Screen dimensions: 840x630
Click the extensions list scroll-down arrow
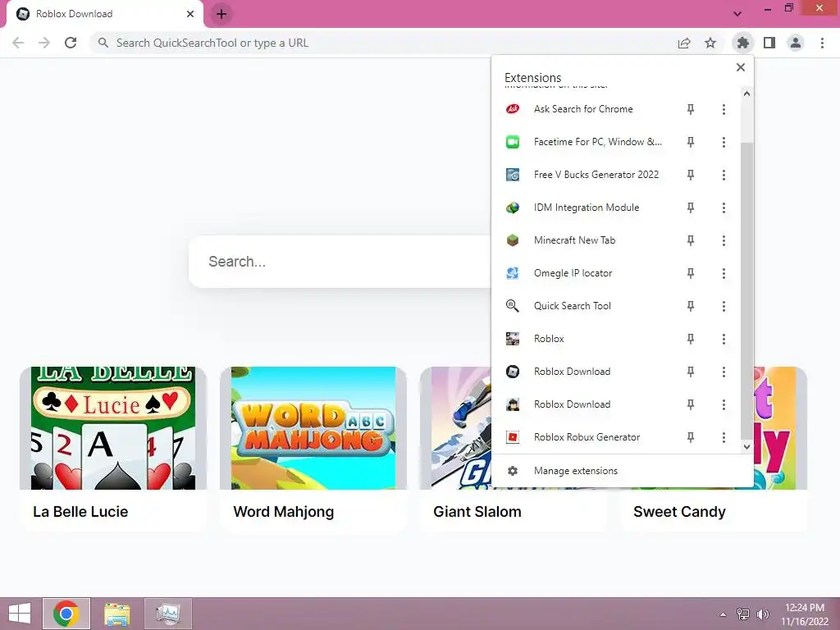tap(746, 447)
